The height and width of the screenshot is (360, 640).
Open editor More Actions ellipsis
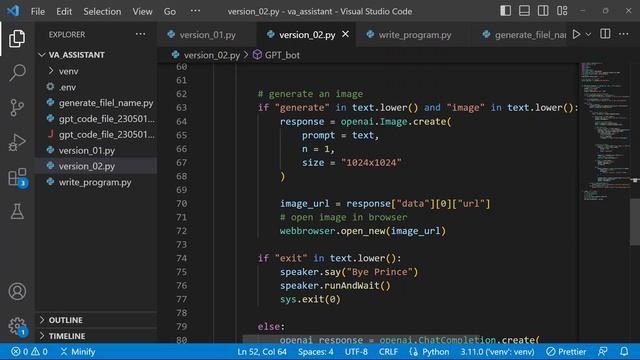point(623,34)
